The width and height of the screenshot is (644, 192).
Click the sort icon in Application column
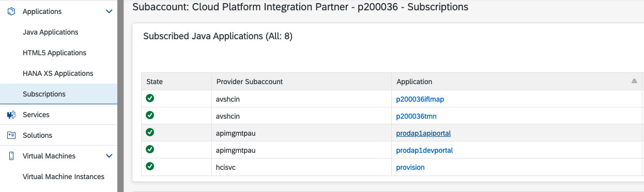[634, 82]
